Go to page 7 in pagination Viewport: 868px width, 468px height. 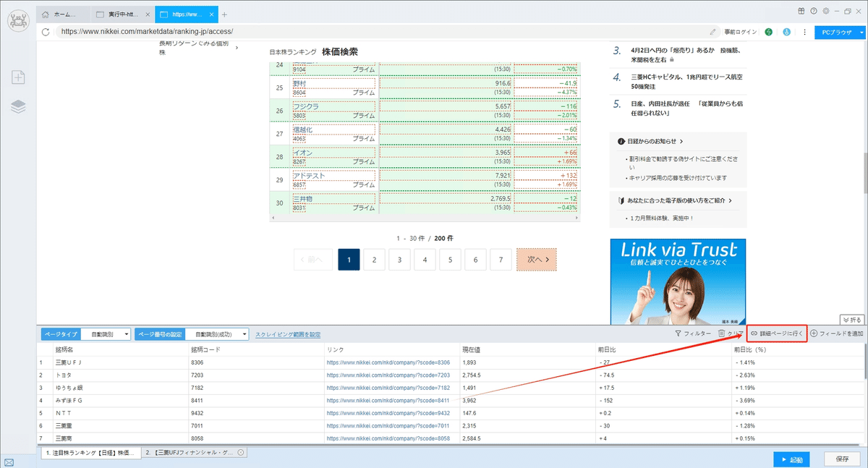[501, 259]
